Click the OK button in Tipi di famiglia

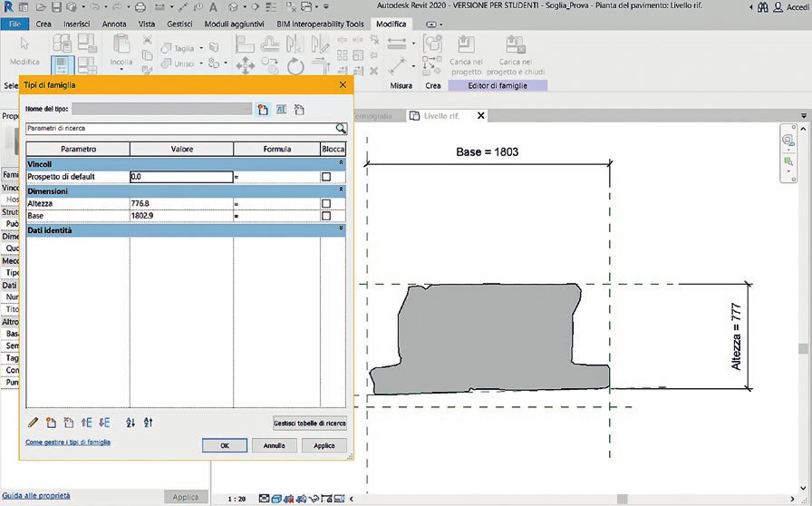[x=225, y=445]
